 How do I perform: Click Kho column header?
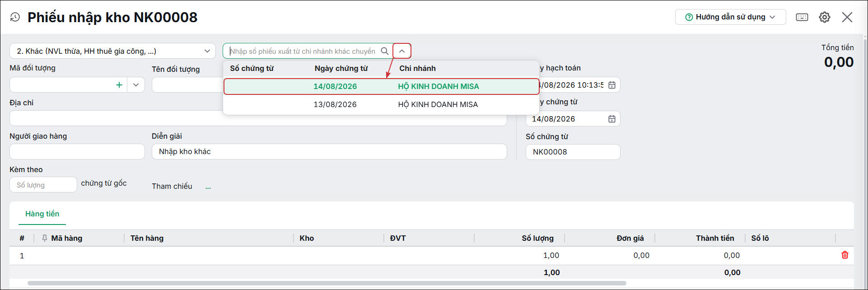(307, 238)
